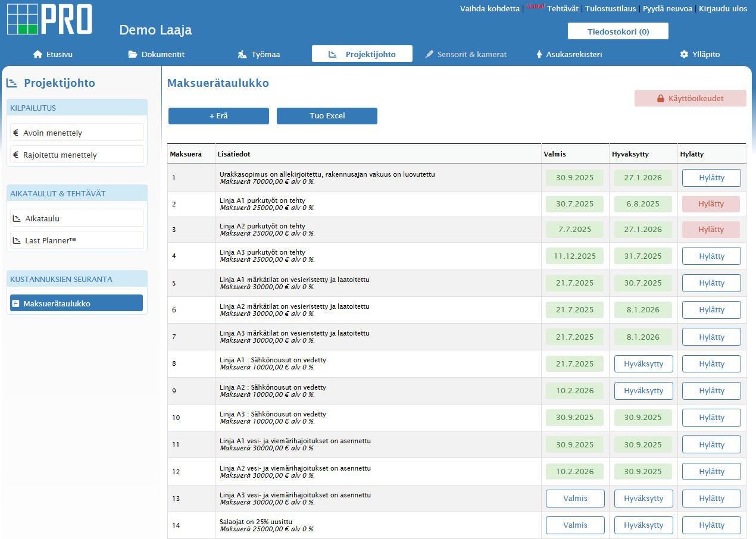Click the Valmis date 30.9.2025 in row 1

click(574, 177)
